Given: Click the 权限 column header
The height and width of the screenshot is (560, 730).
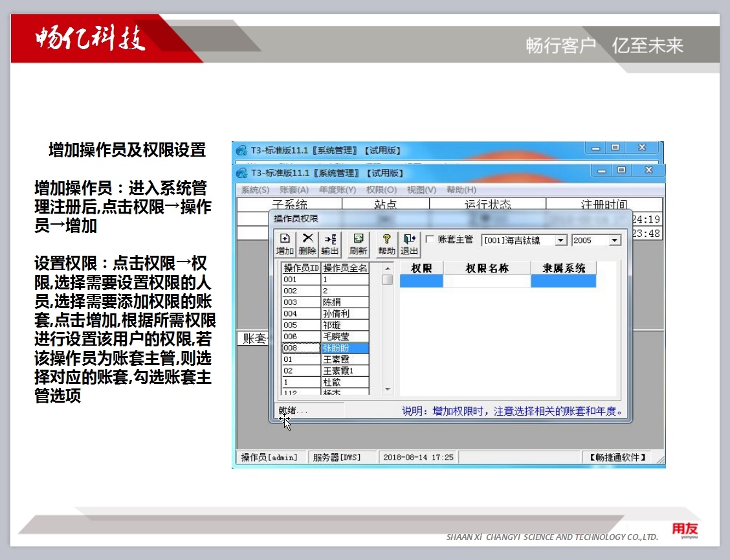Looking at the screenshot, I should (x=421, y=268).
